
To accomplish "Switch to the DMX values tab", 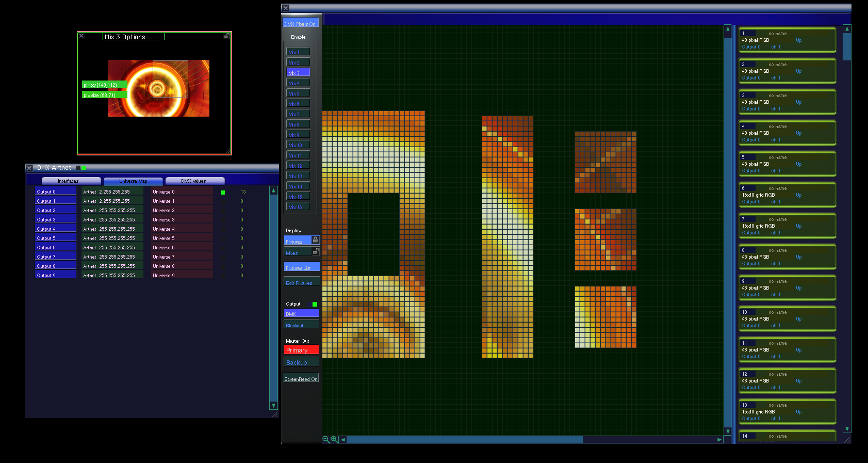I will point(194,181).
